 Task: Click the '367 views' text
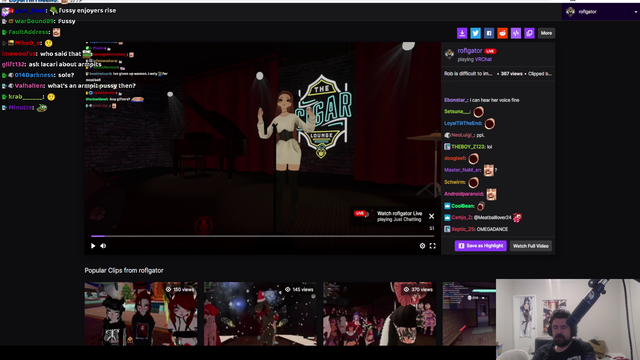pos(511,74)
